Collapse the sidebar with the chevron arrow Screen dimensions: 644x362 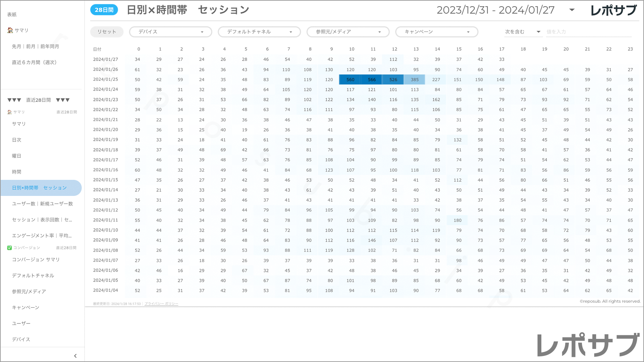point(75,356)
